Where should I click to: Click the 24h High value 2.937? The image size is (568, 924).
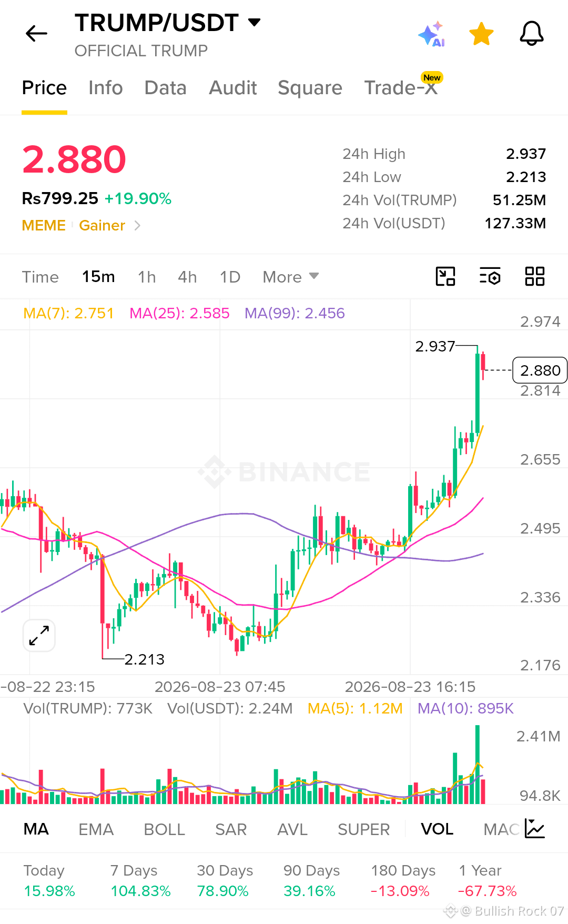(x=526, y=154)
